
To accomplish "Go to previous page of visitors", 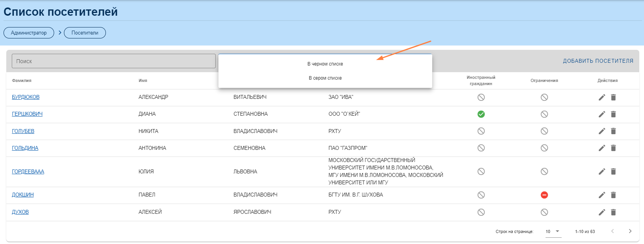I will pyautogui.click(x=612, y=231).
